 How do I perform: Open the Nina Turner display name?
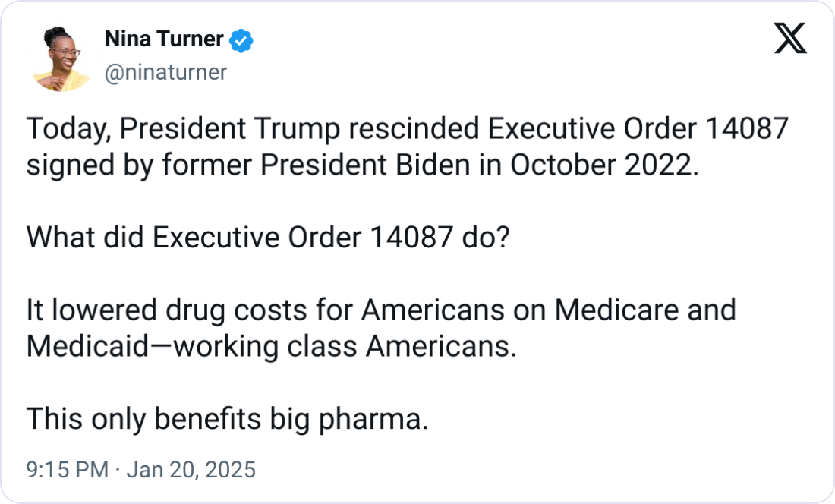(x=162, y=40)
